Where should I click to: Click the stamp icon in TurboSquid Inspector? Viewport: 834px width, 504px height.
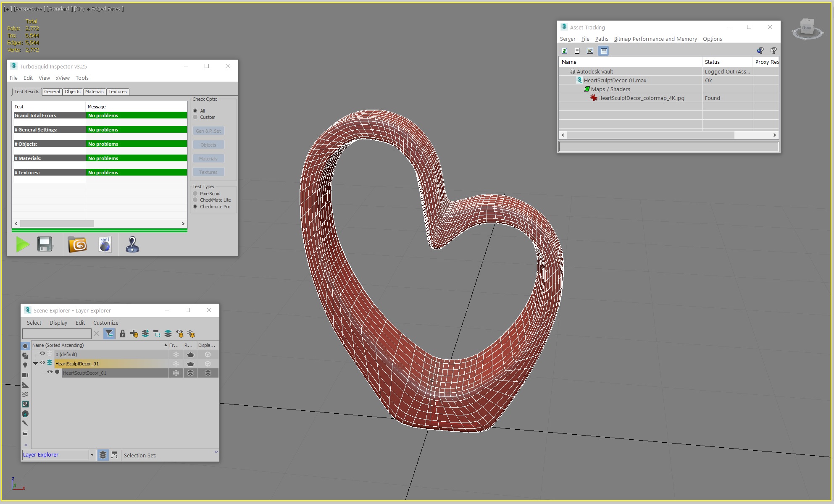point(132,244)
